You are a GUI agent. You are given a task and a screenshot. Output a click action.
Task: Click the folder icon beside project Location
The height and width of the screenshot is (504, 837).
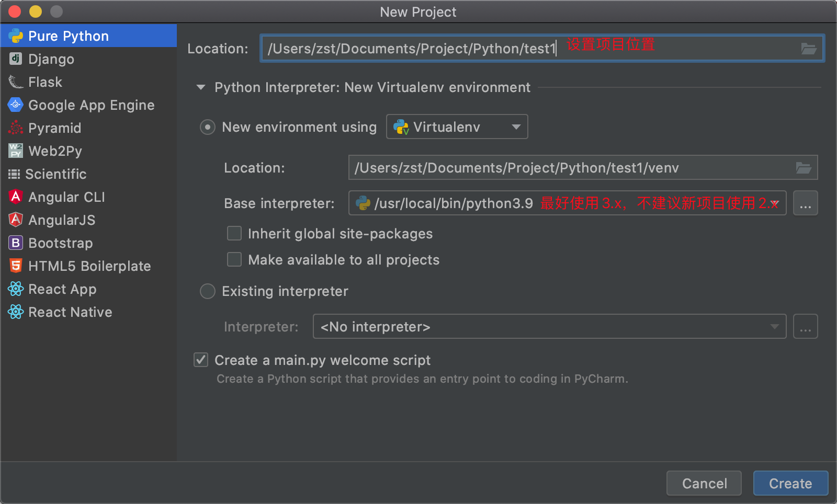[x=809, y=49]
